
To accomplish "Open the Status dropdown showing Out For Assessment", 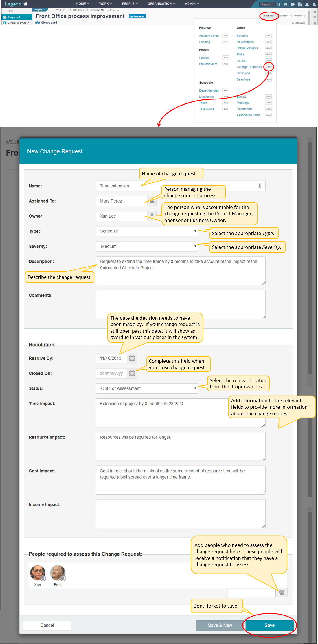I will 147,388.
